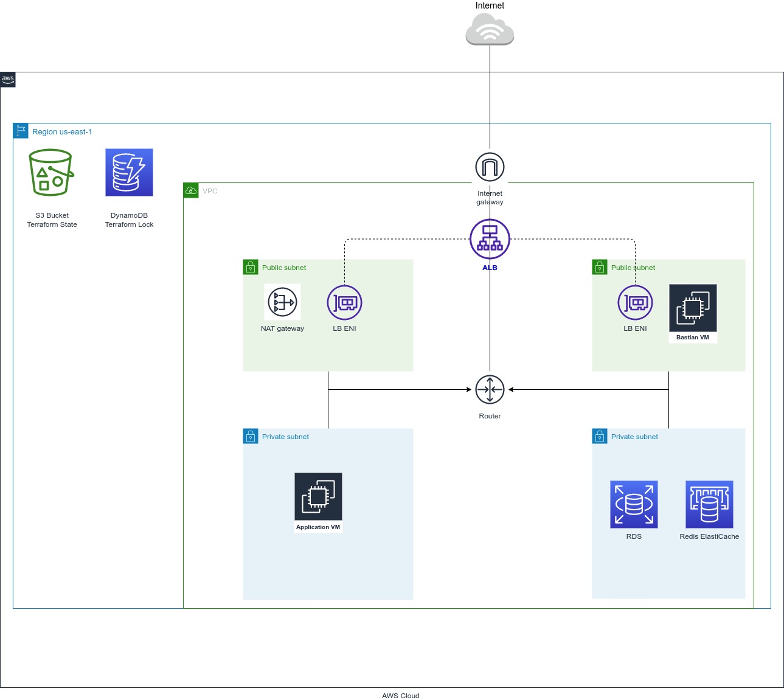Select the Internet cloud icon at the top
This screenshot has width=784, height=700.
point(490,29)
